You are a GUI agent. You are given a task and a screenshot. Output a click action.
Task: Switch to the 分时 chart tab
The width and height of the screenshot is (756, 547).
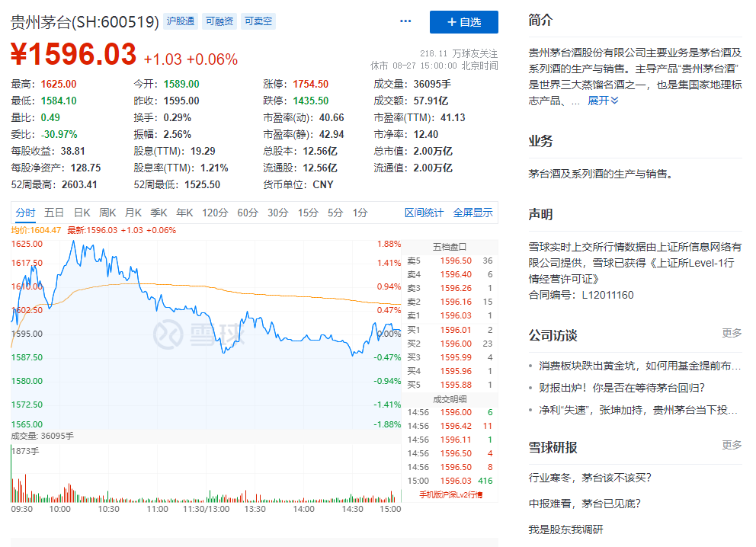click(26, 213)
